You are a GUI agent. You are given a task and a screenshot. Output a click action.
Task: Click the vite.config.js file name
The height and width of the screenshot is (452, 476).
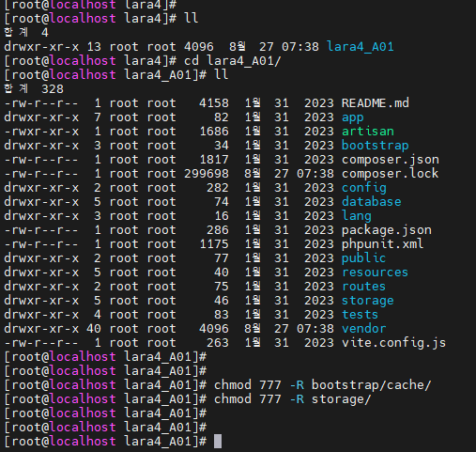pos(393,343)
